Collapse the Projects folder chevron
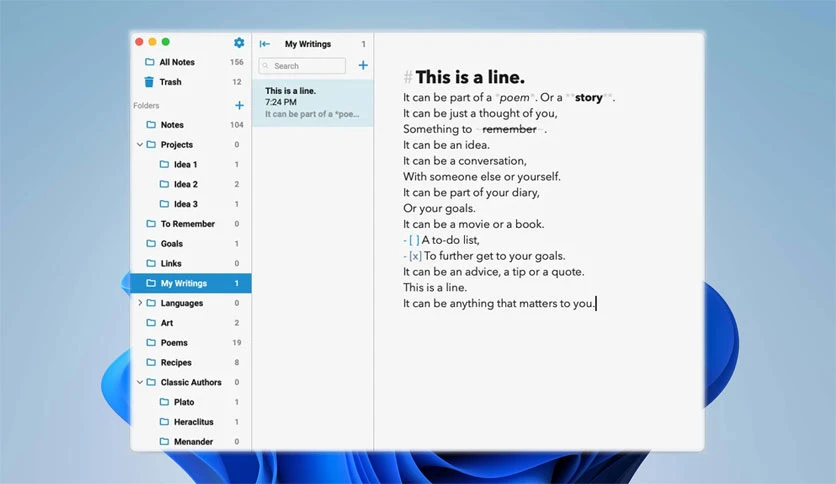This screenshot has height=484, width=836. [x=140, y=144]
